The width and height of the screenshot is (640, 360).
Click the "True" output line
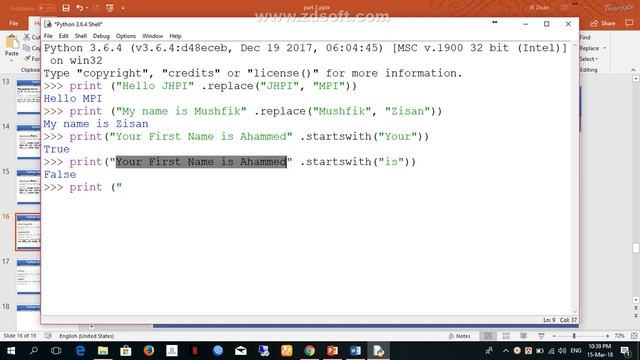pyautogui.click(x=57, y=149)
